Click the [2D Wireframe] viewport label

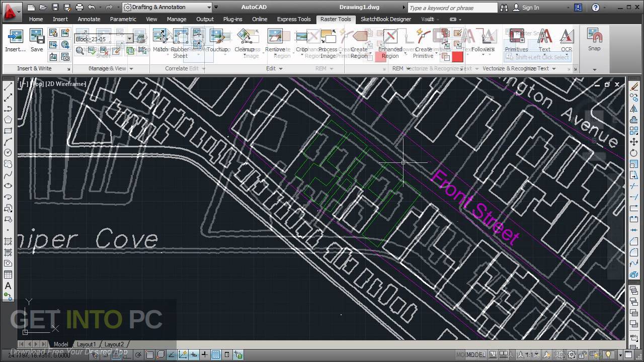click(x=66, y=84)
